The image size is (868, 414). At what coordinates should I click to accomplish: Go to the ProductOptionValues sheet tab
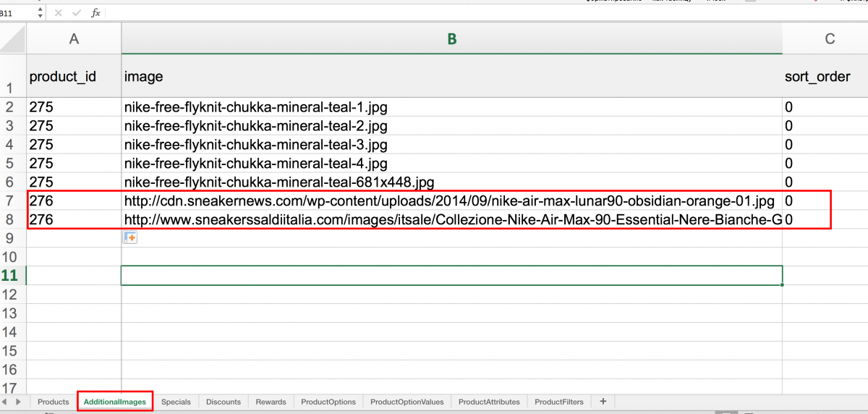tap(407, 402)
